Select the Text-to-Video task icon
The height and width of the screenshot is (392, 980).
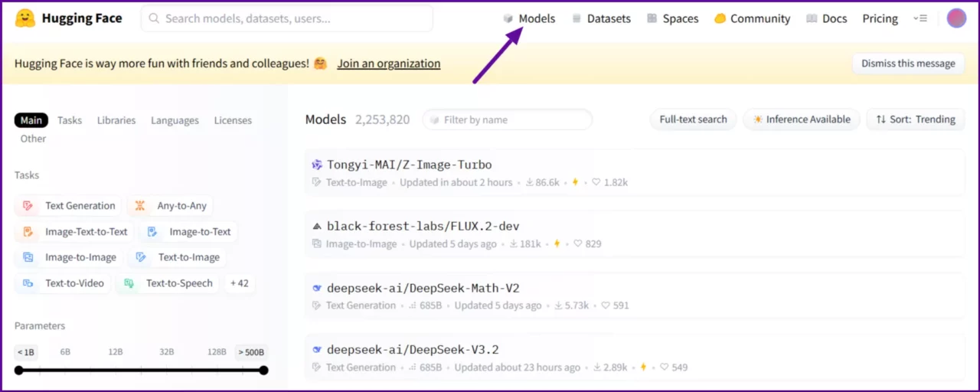point(28,283)
